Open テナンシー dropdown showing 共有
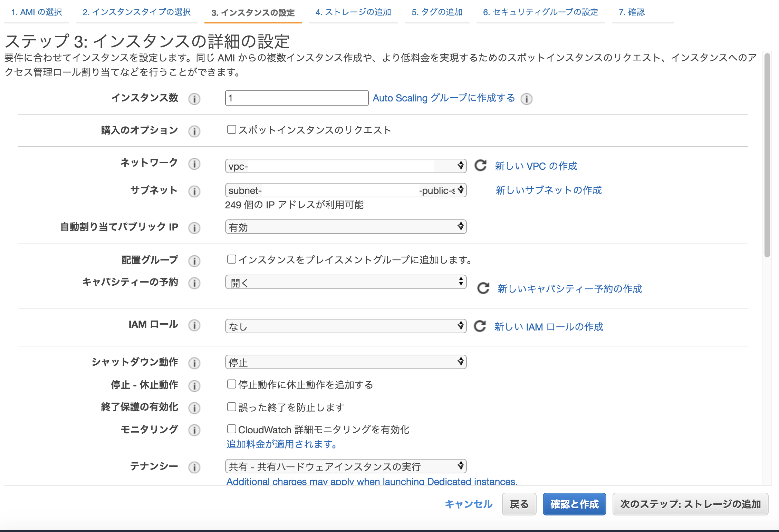Viewport: 779px width, 532px height. (x=346, y=466)
